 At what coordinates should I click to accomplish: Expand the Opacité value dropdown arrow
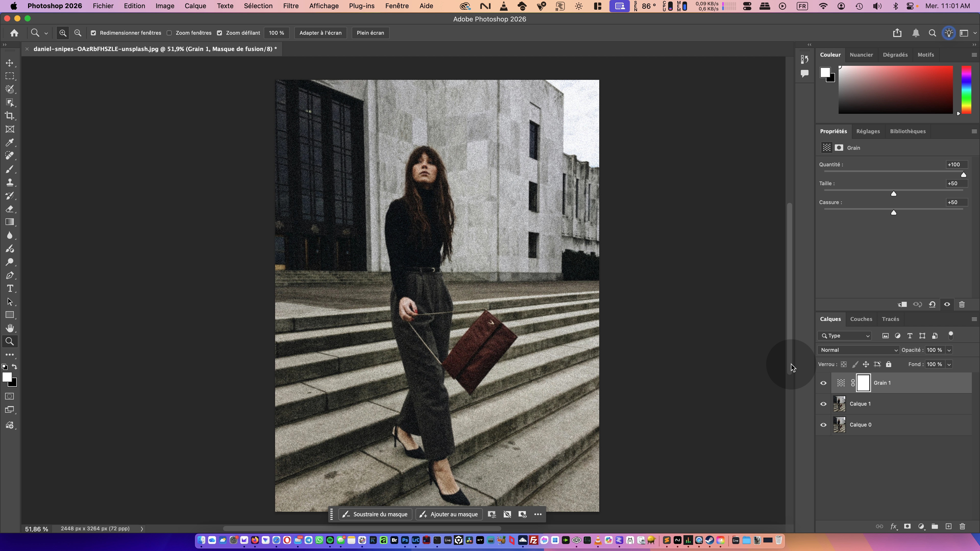click(x=949, y=350)
